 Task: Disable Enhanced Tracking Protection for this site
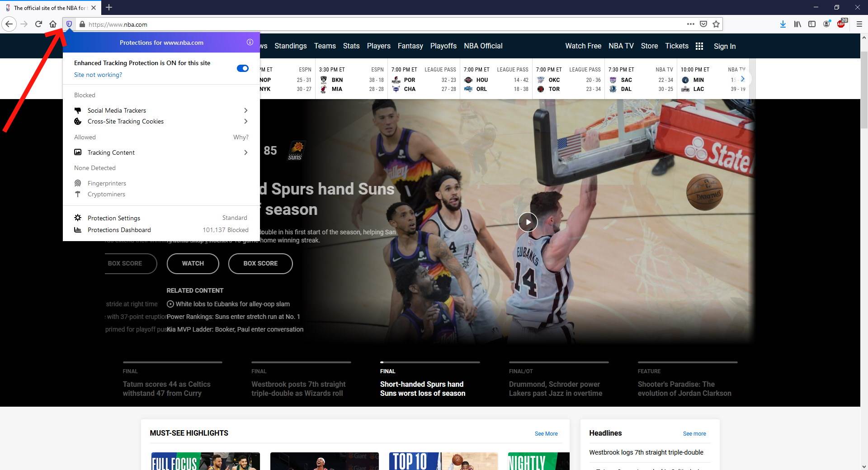click(x=243, y=68)
